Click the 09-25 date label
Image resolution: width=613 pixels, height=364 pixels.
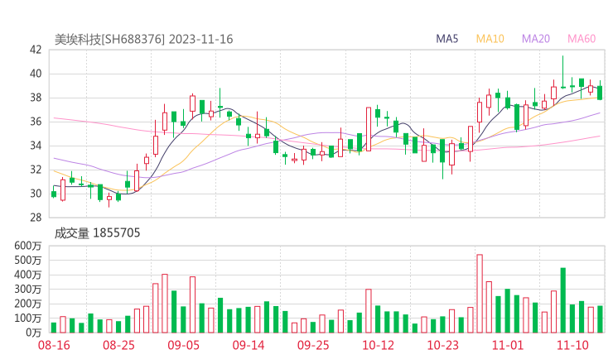point(313,345)
